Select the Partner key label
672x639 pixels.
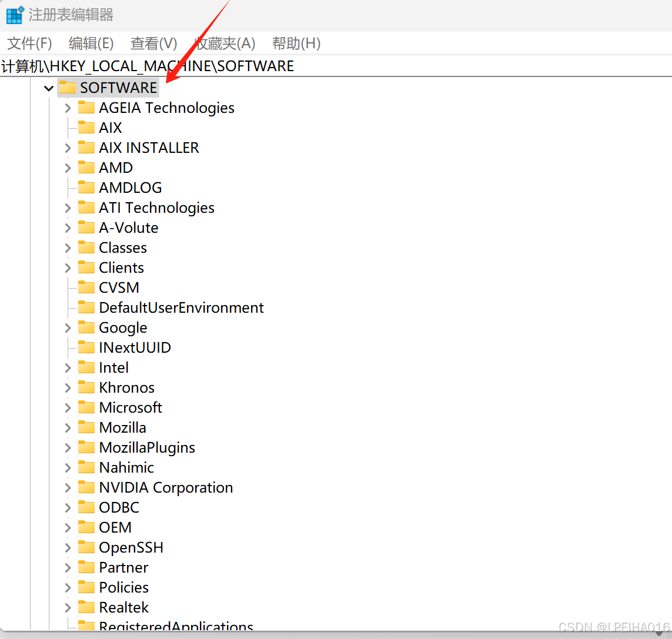tap(123, 568)
